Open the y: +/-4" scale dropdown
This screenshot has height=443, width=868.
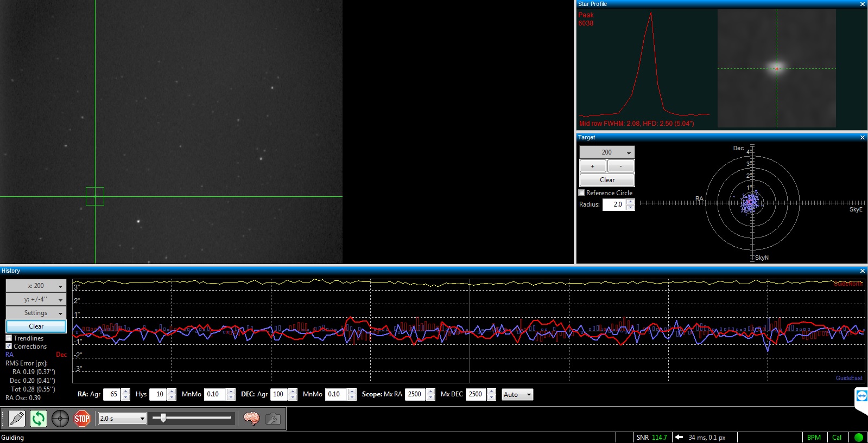36,299
